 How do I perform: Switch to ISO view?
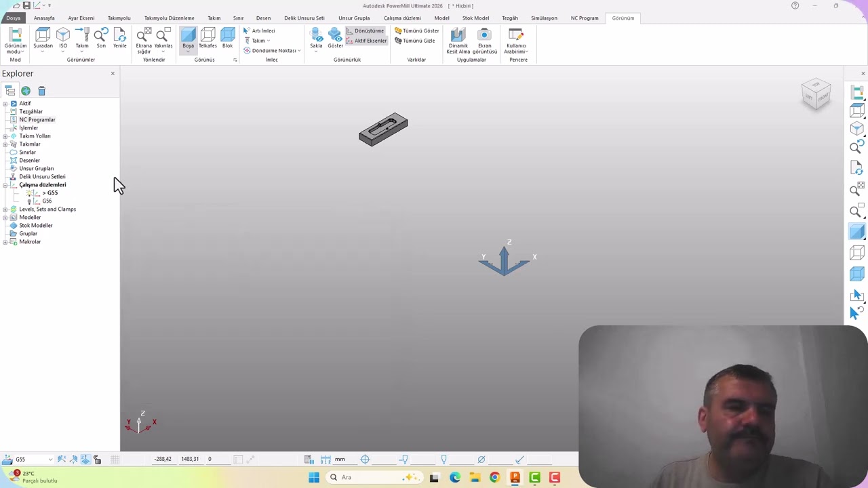point(63,39)
